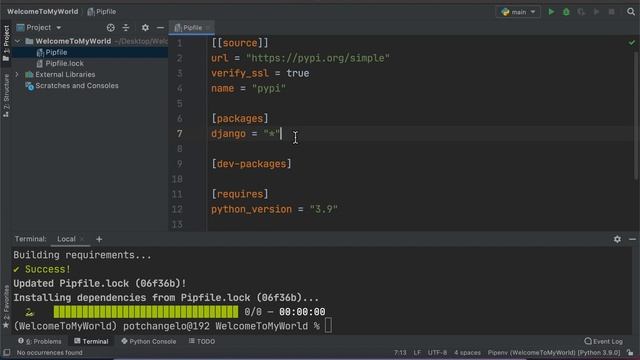Open the main run configuration dropdown
The width and height of the screenshot is (640, 360).
click(x=518, y=12)
